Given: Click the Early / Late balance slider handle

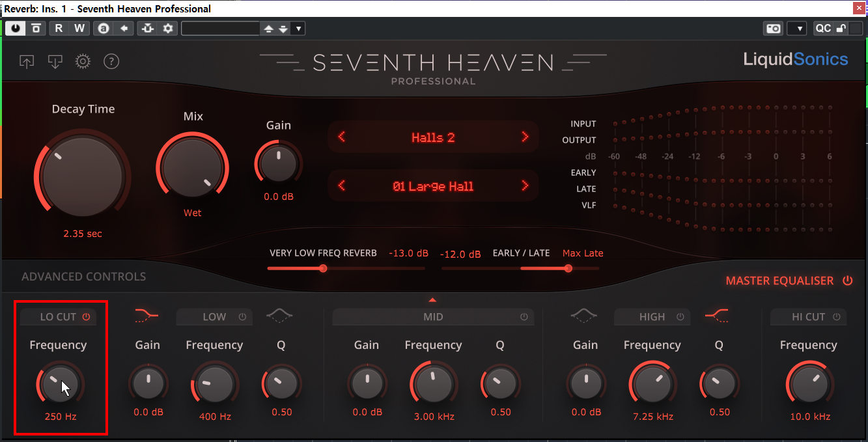Looking at the screenshot, I should [x=568, y=268].
